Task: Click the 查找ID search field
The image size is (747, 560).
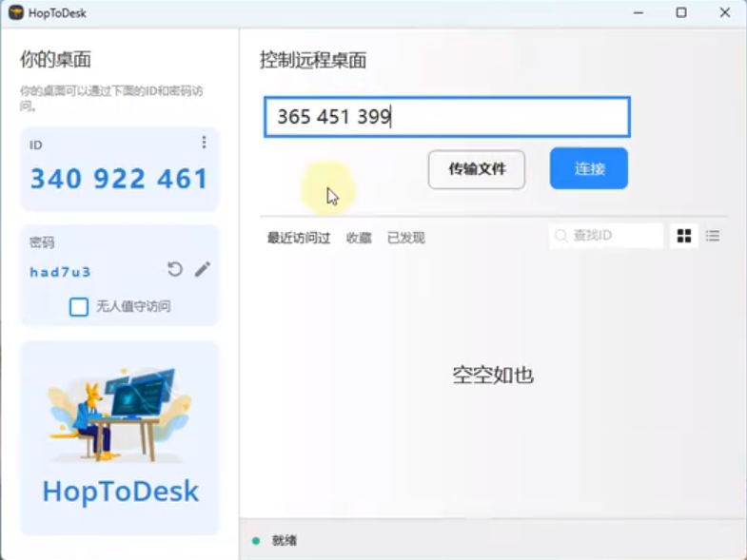Action: coord(606,236)
